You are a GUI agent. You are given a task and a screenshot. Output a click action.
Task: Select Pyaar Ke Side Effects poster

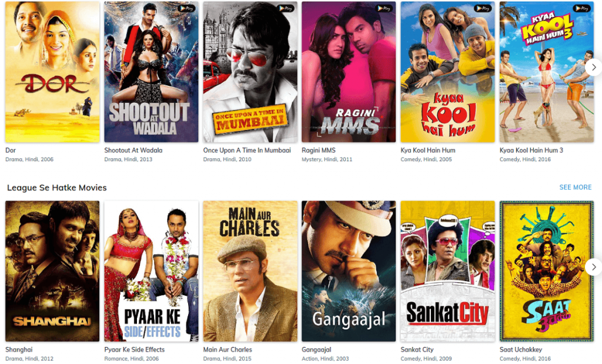click(x=151, y=271)
